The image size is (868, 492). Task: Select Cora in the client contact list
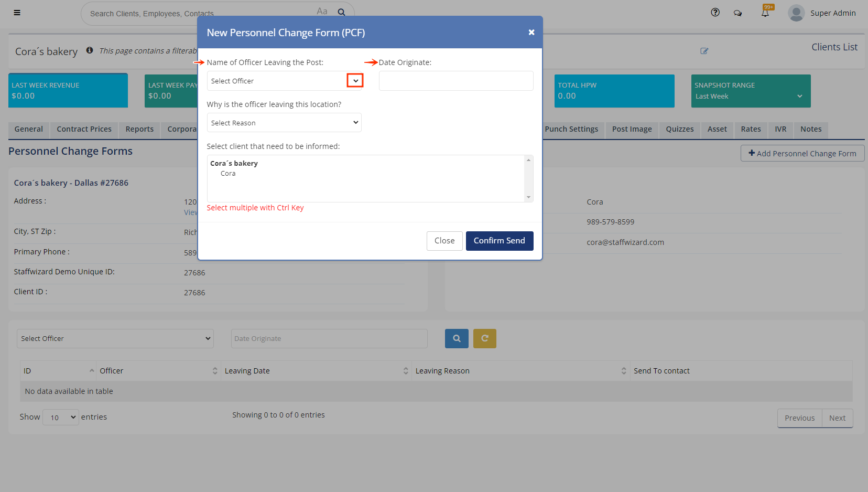coord(228,174)
